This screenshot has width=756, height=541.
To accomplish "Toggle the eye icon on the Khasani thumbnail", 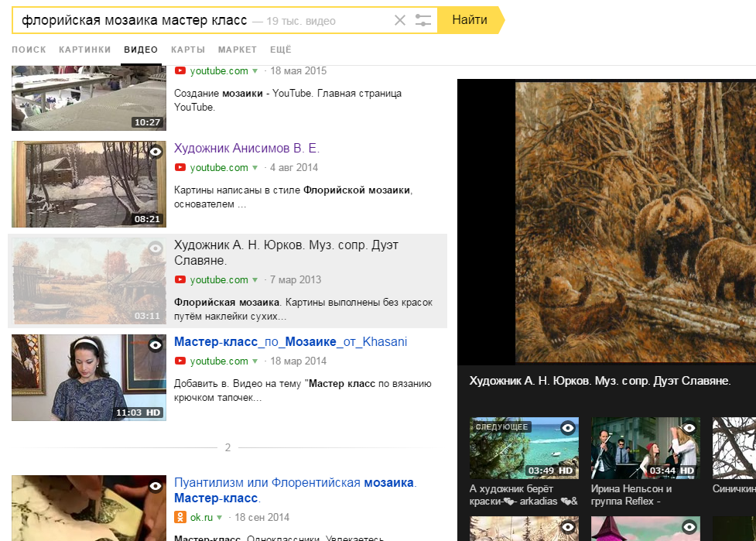I will point(156,345).
